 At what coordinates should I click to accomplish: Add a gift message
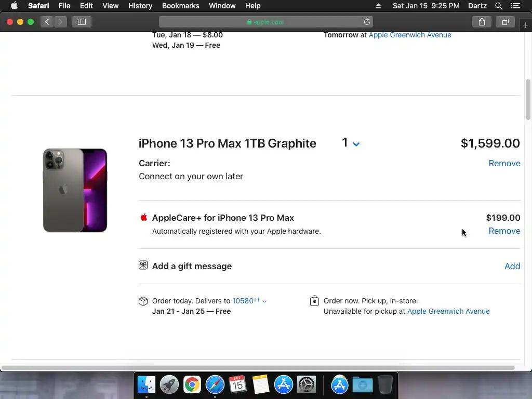click(x=512, y=266)
